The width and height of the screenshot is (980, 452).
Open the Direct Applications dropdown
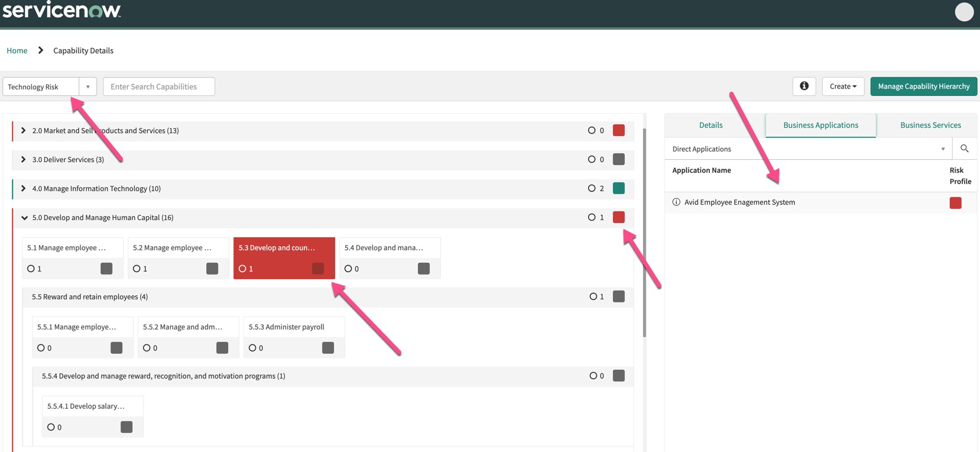click(x=808, y=149)
